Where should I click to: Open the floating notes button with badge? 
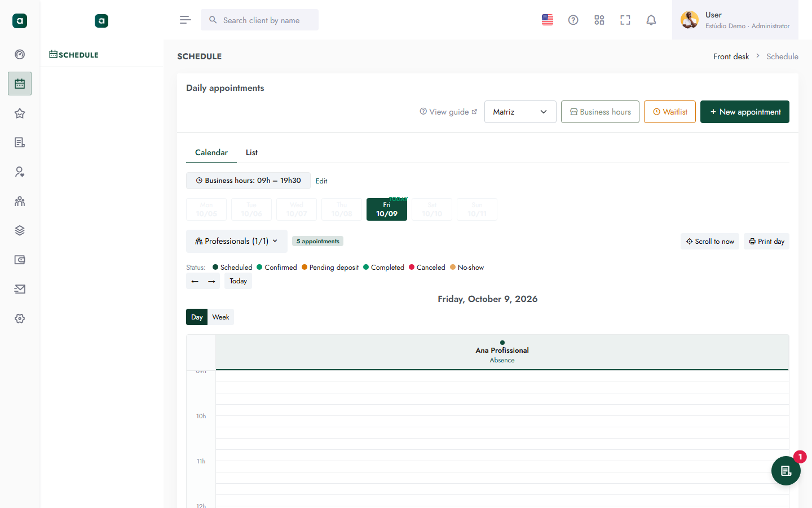(x=786, y=471)
